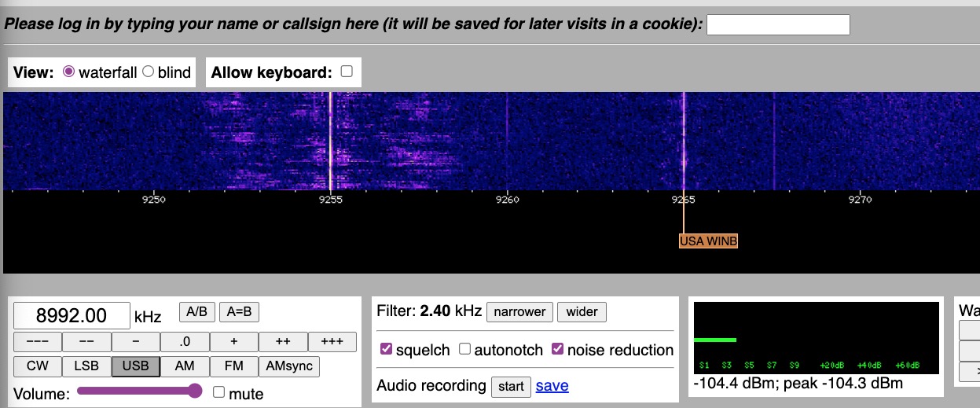Enable the autonotch checkbox
The height and width of the screenshot is (408, 980).
click(464, 349)
